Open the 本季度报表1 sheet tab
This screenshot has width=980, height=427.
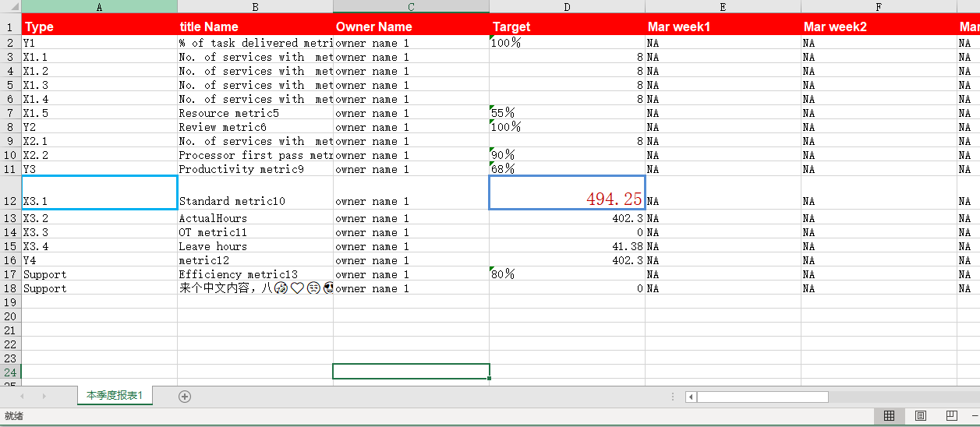click(115, 396)
